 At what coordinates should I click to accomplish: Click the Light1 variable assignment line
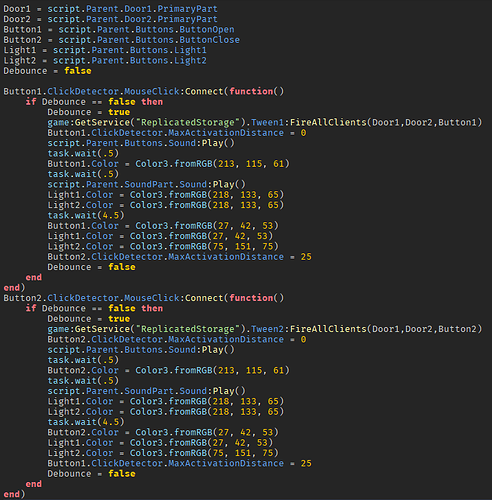point(105,50)
